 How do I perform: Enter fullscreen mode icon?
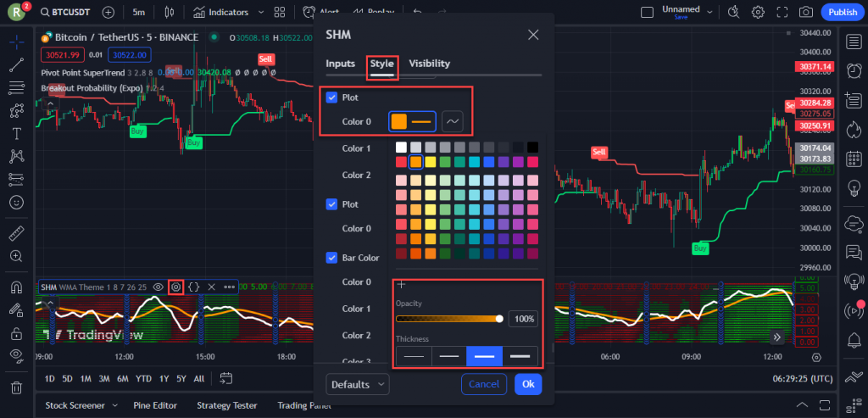[782, 12]
